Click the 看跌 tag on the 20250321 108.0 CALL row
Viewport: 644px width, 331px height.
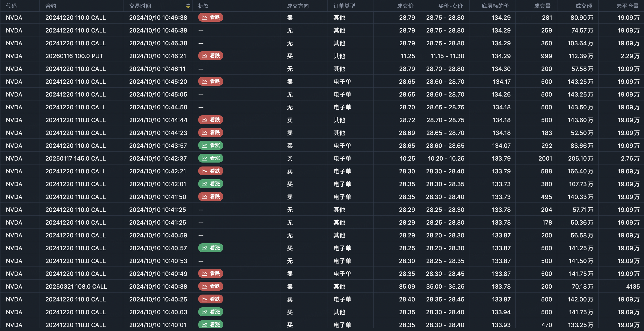click(211, 286)
